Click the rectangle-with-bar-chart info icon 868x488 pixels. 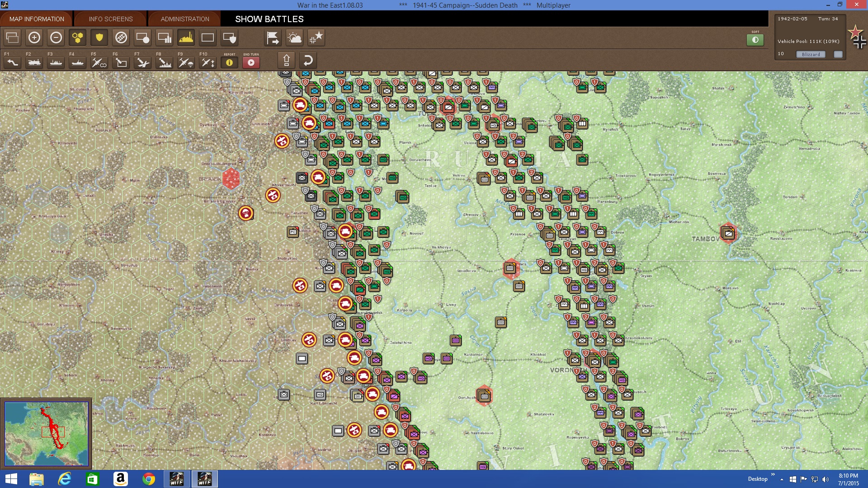pos(165,38)
